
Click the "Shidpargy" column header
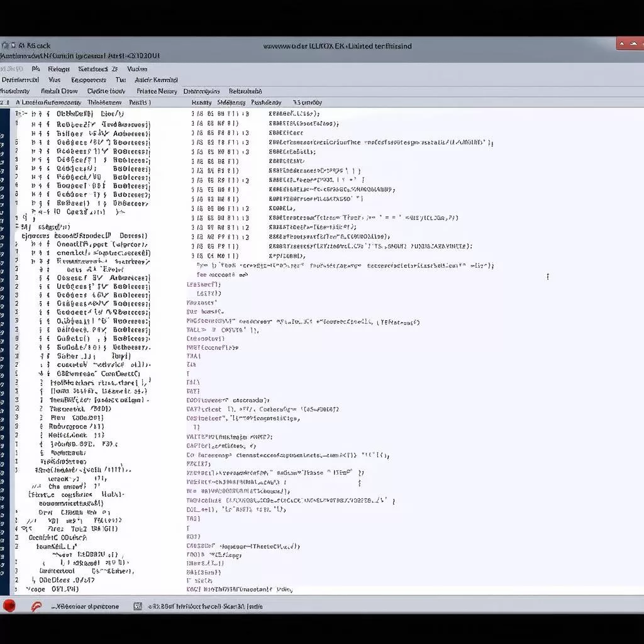pyautogui.click(x=231, y=102)
